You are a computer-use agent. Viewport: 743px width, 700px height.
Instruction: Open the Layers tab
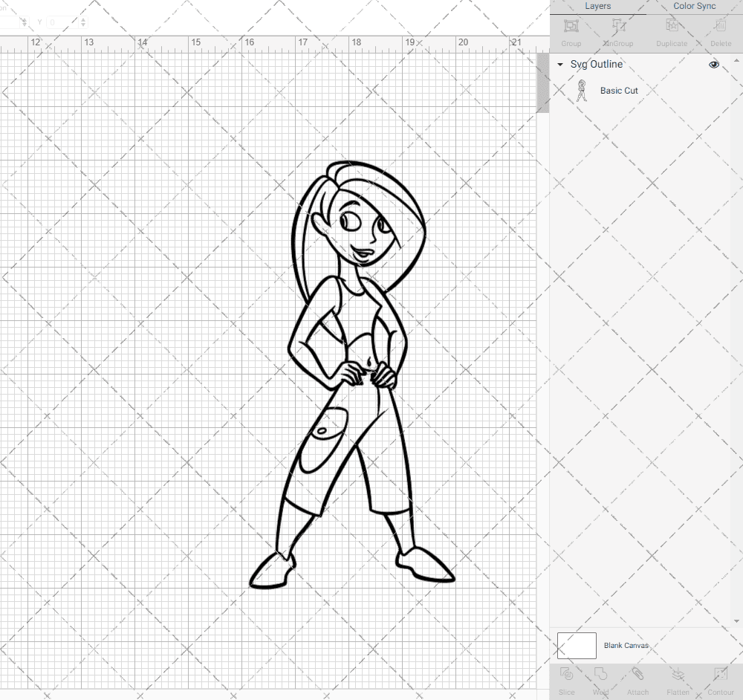tap(597, 6)
